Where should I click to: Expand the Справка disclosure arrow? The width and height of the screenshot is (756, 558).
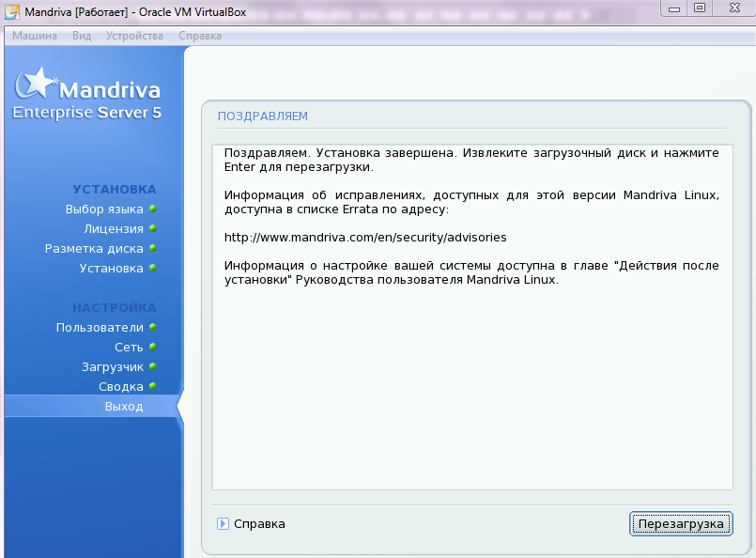(x=223, y=524)
